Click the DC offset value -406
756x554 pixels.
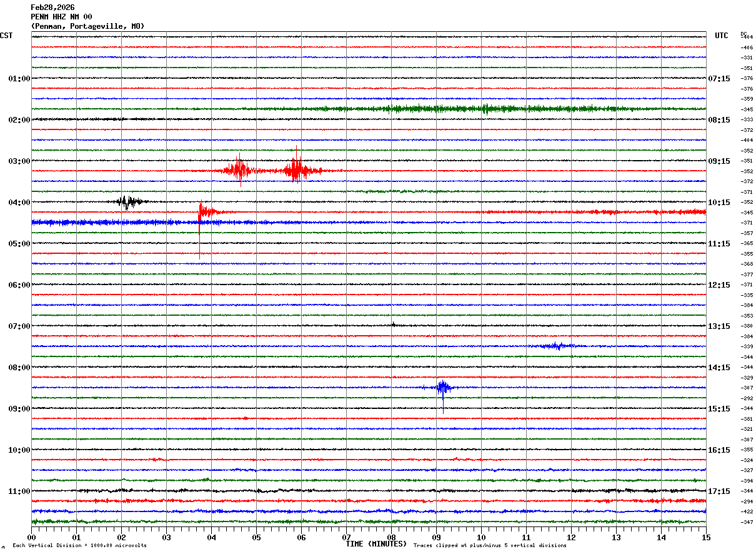tap(747, 48)
